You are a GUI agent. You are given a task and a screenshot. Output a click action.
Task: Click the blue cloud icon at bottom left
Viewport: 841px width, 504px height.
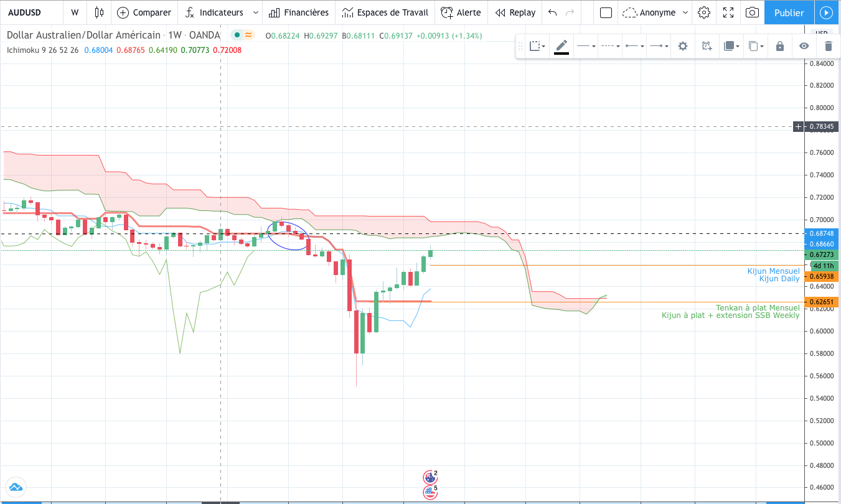tap(16, 487)
